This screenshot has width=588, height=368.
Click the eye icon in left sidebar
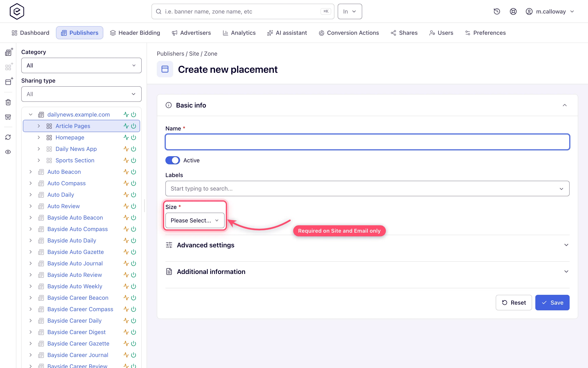8,152
